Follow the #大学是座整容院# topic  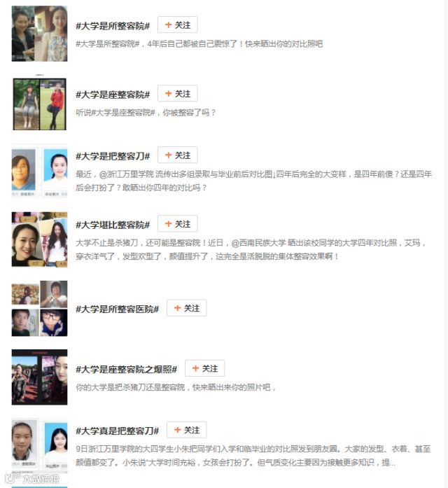177,93
